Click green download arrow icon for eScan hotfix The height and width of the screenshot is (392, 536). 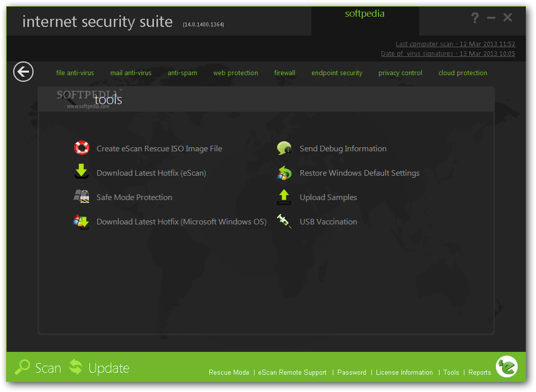pos(81,171)
